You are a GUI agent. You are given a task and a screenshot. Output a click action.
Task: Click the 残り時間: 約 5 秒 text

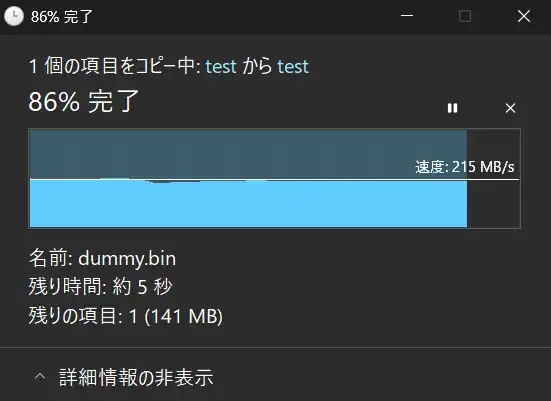point(101,286)
